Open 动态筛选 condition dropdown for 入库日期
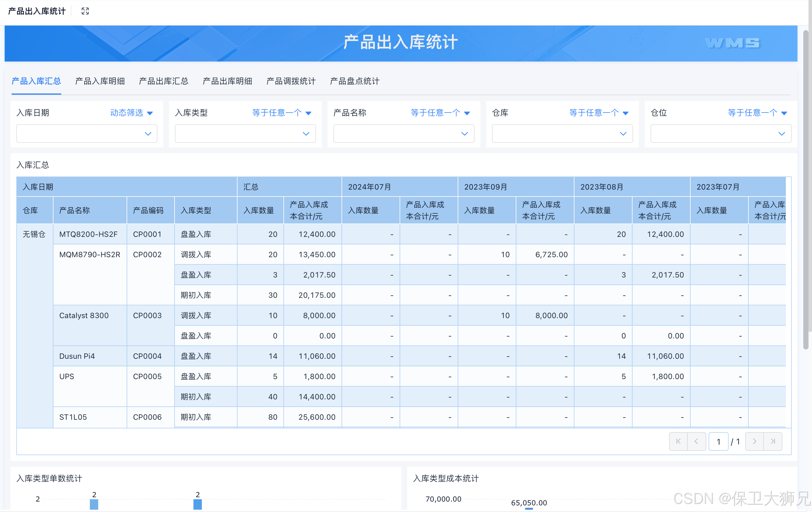 (132, 113)
